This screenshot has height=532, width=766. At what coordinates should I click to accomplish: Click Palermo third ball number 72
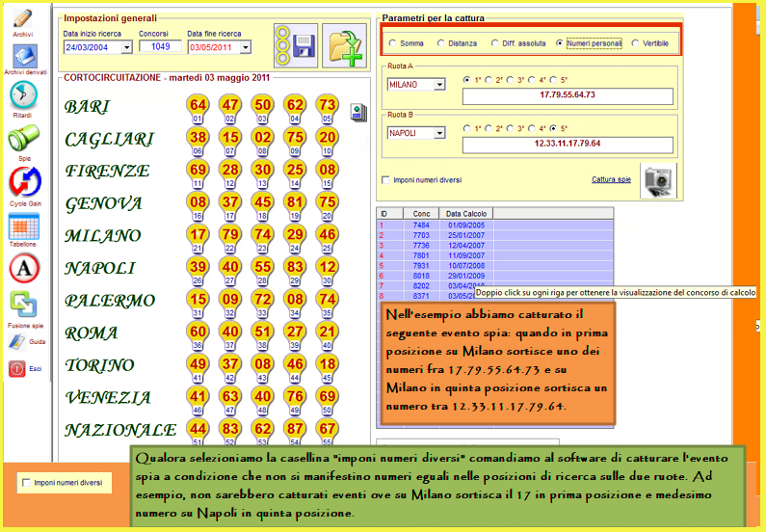[263, 299]
